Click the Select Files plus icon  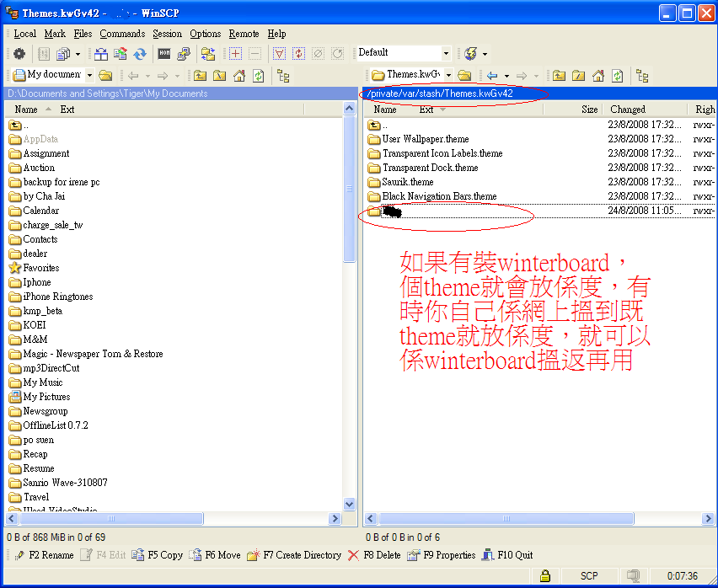[235, 54]
